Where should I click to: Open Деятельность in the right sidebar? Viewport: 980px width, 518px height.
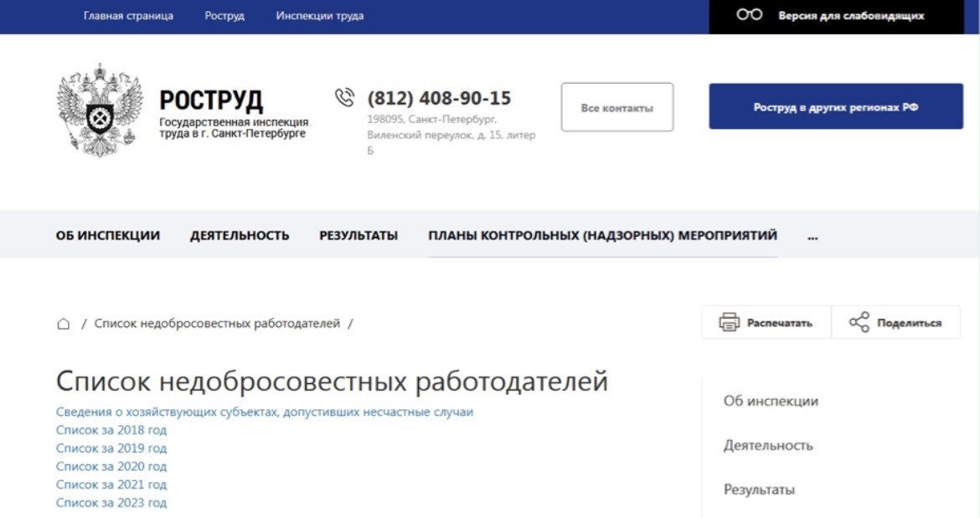click(x=768, y=445)
